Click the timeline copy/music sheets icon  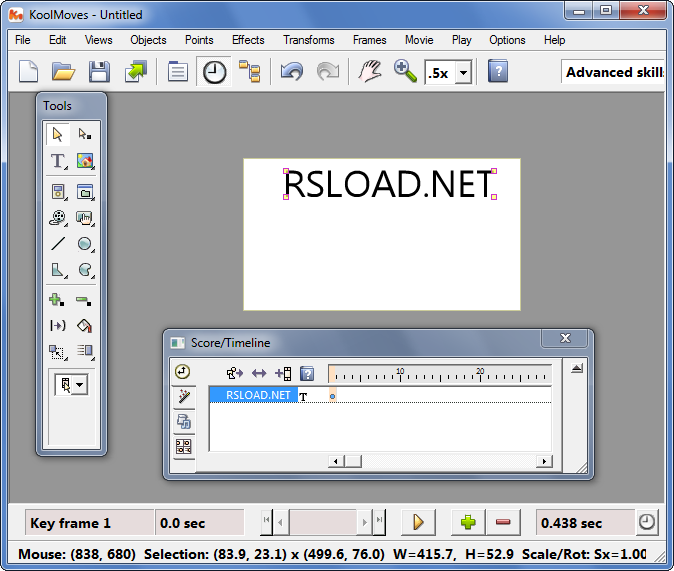pyautogui.click(x=184, y=421)
